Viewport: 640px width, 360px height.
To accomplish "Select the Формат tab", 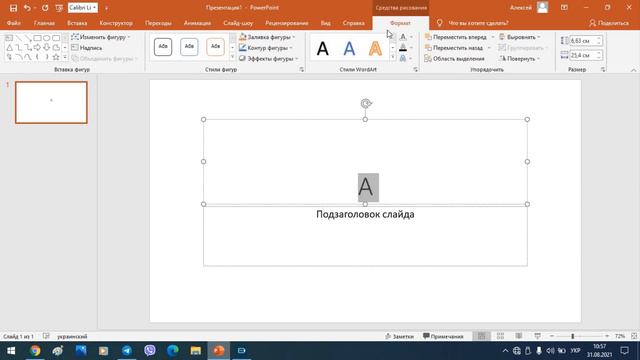I will [400, 23].
